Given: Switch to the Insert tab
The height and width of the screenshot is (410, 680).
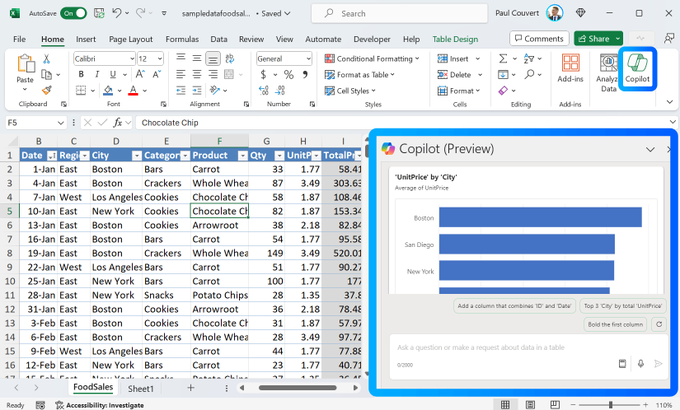Looking at the screenshot, I should coord(86,39).
